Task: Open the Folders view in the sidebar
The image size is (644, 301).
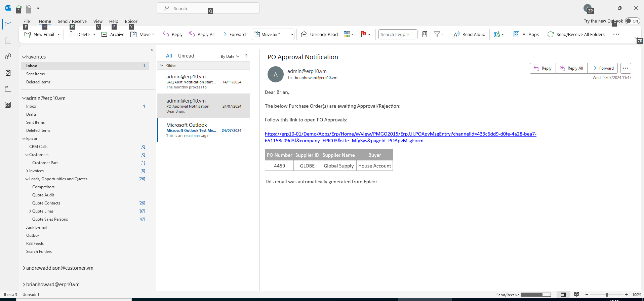Action: click(8, 89)
